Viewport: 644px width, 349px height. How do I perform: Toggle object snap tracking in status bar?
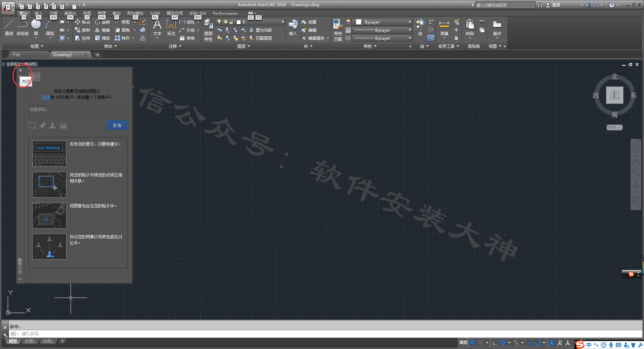click(529, 342)
